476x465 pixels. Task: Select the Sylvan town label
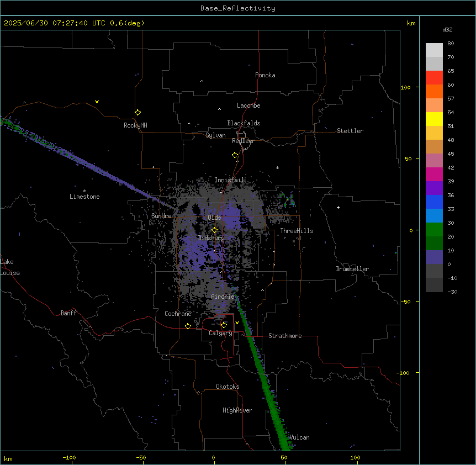point(215,135)
